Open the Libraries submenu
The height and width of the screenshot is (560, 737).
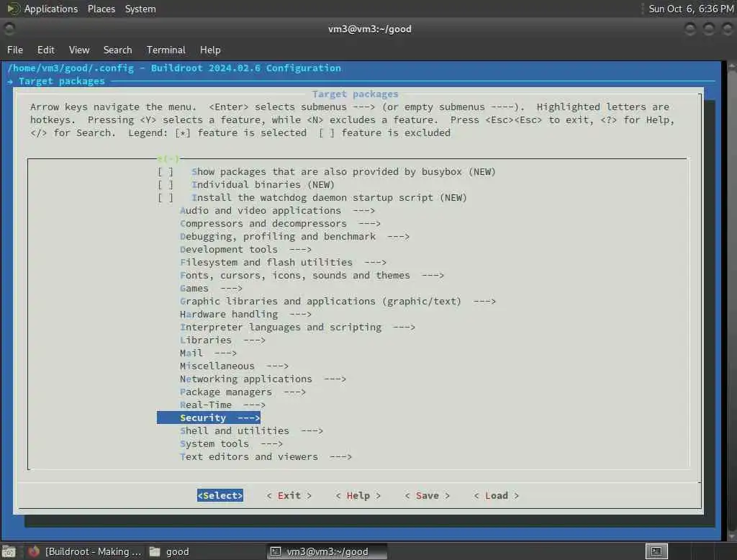223,340
